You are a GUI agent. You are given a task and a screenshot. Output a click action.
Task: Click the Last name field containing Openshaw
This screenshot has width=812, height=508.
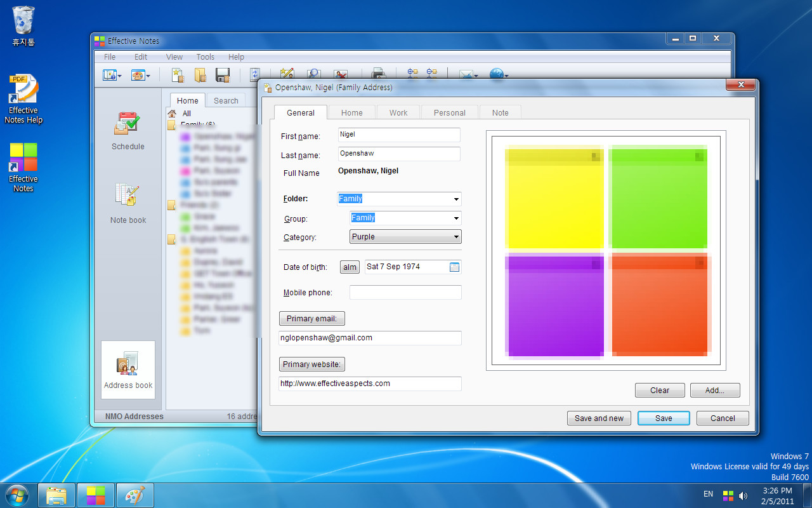399,154
